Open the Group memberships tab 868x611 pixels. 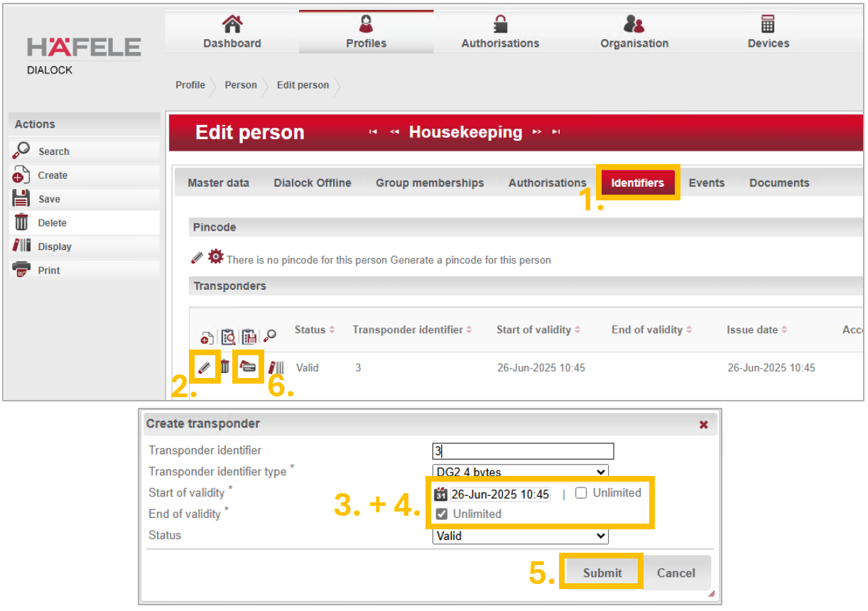(430, 183)
